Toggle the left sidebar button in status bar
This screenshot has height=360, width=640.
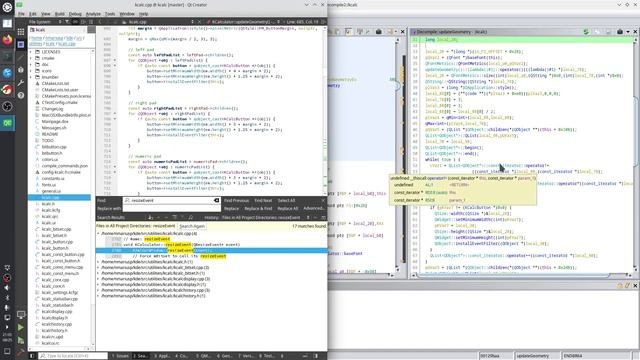point(32,356)
